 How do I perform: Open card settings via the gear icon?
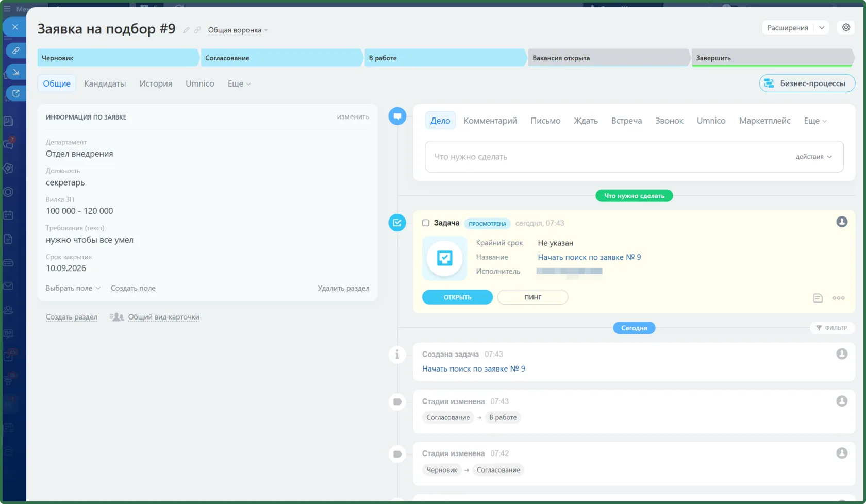click(846, 28)
